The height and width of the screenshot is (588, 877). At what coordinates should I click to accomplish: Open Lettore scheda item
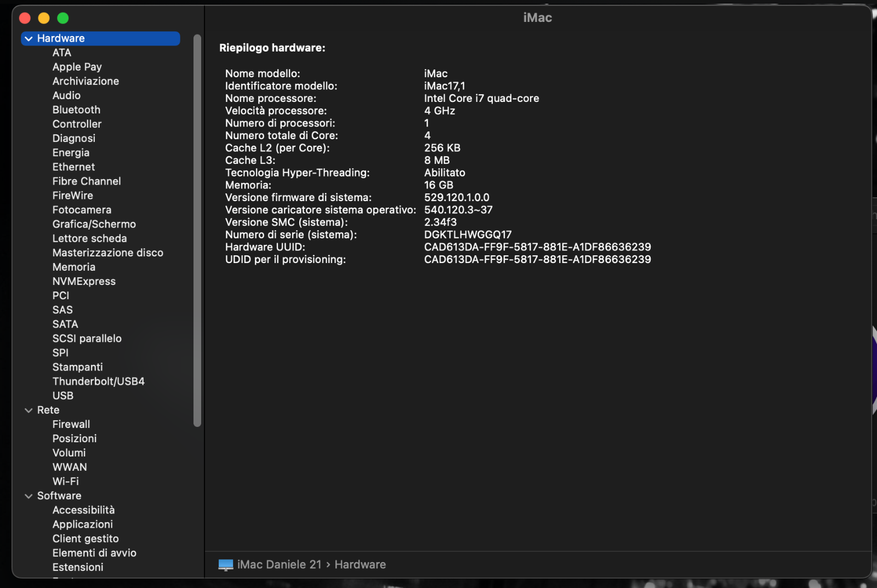pos(90,238)
